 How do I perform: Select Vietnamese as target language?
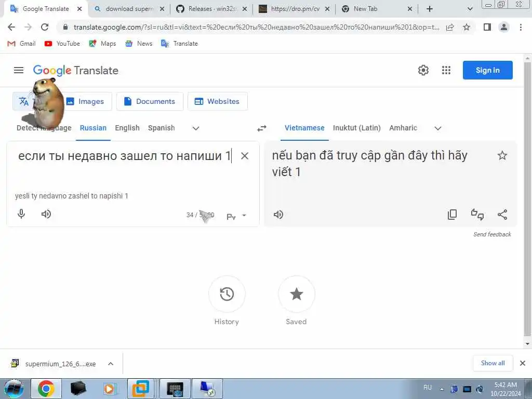pyautogui.click(x=304, y=128)
